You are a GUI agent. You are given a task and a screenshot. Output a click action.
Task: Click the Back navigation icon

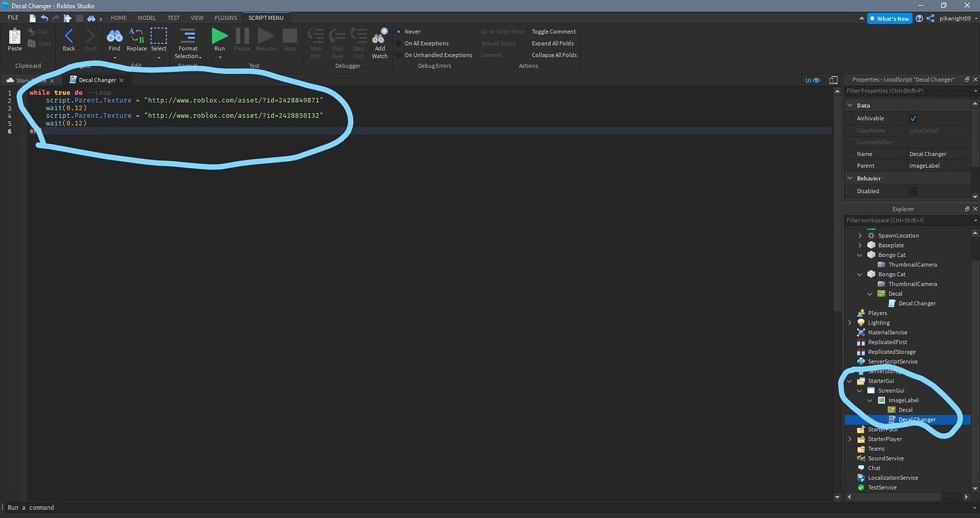tap(68, 35)
